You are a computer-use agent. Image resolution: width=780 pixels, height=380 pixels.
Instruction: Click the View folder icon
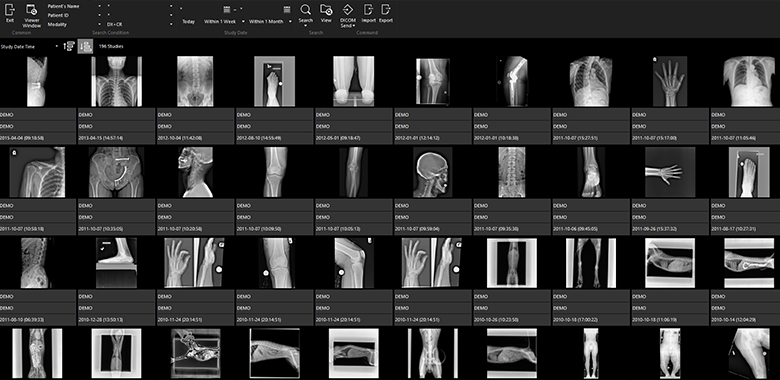click(326, 9)
